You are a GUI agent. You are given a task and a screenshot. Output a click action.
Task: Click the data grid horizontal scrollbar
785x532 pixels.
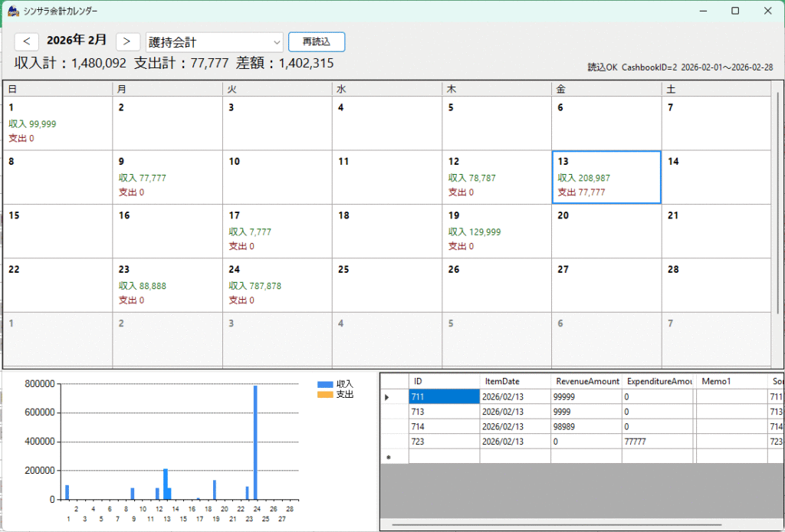(x=556, y=525)
